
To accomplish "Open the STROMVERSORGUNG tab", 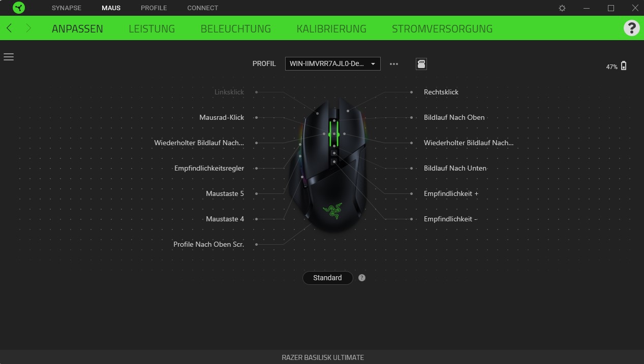I will (x=442, y=29).
